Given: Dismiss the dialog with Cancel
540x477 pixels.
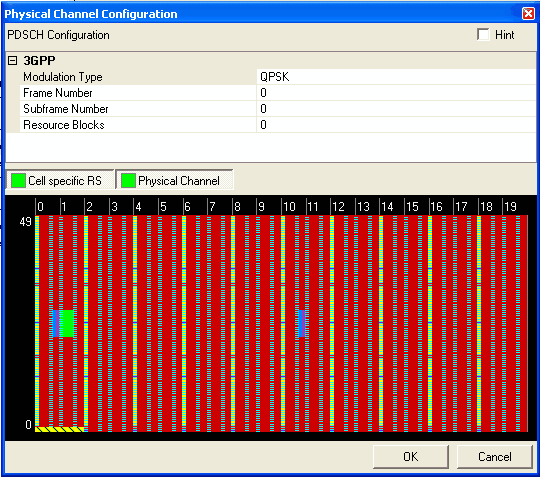Looking at the screenshot, I should [495, 457].
